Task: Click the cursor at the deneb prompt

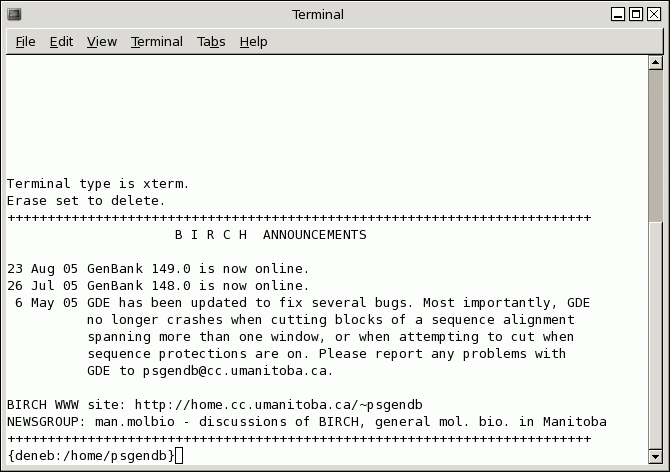Action: pos(179,456)
